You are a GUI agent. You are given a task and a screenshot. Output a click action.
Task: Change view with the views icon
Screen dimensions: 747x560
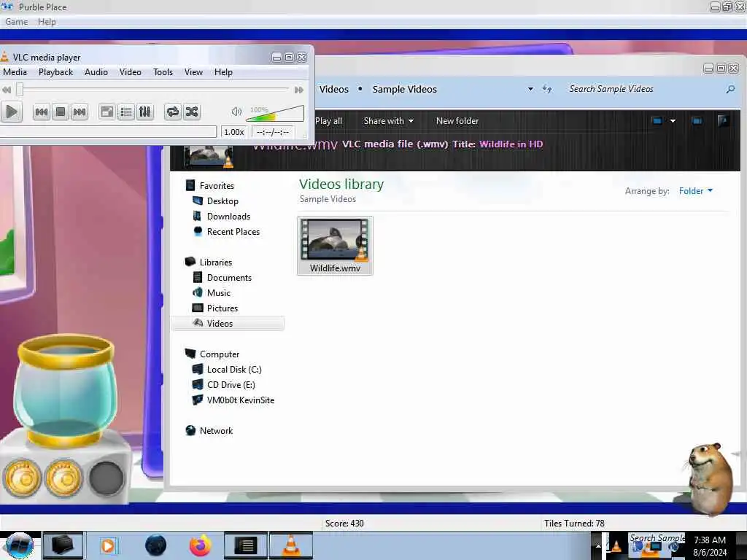[x=657, y=121]
